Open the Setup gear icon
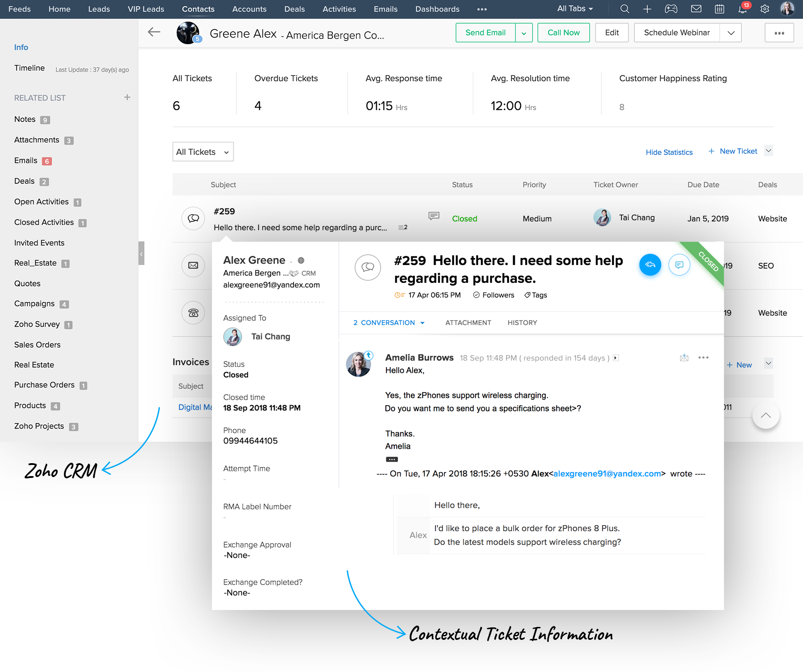Image resolution: width=803 pixels, height=672 pixels. click(765, 9)
